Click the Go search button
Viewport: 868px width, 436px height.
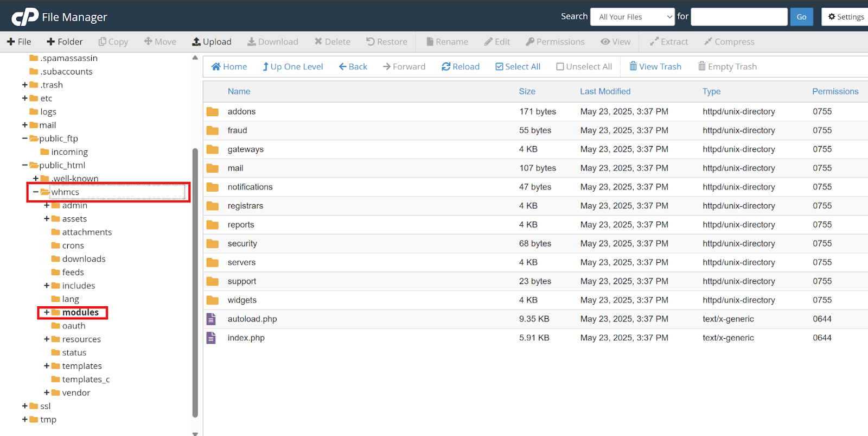pos(801,17)
